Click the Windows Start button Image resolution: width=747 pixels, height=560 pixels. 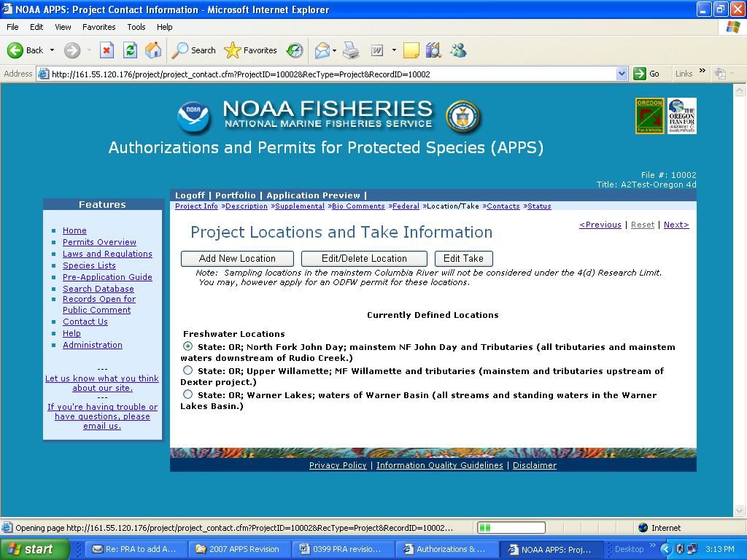35,549
